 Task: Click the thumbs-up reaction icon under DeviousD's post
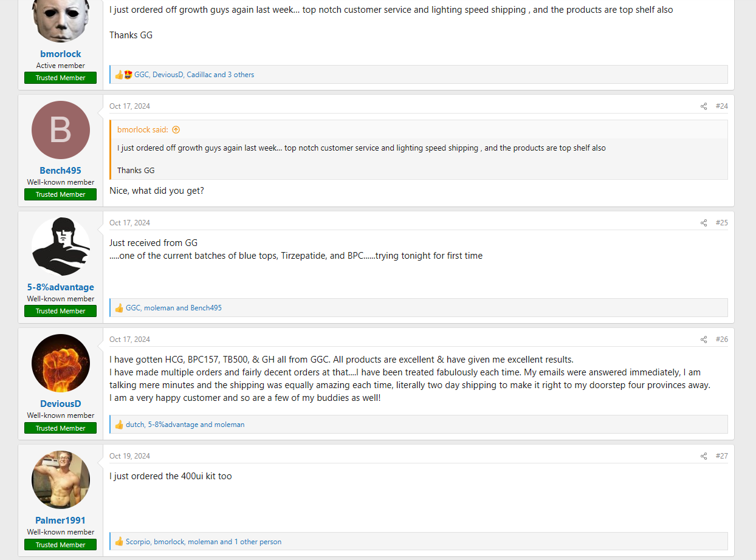(119, 425)
